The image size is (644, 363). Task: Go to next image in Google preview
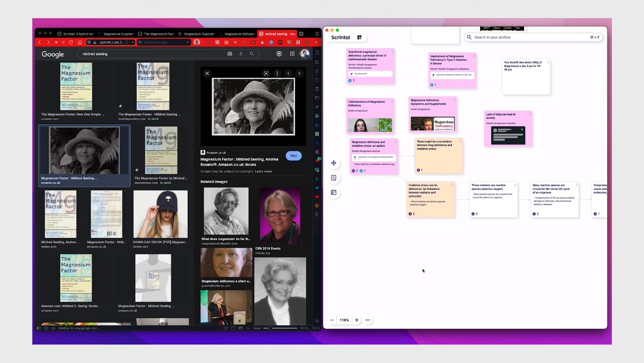(x=299, y=73)
